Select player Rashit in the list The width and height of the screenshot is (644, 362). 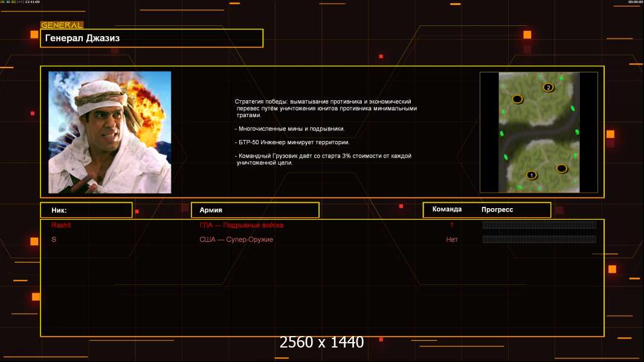[x=61, y=225]
